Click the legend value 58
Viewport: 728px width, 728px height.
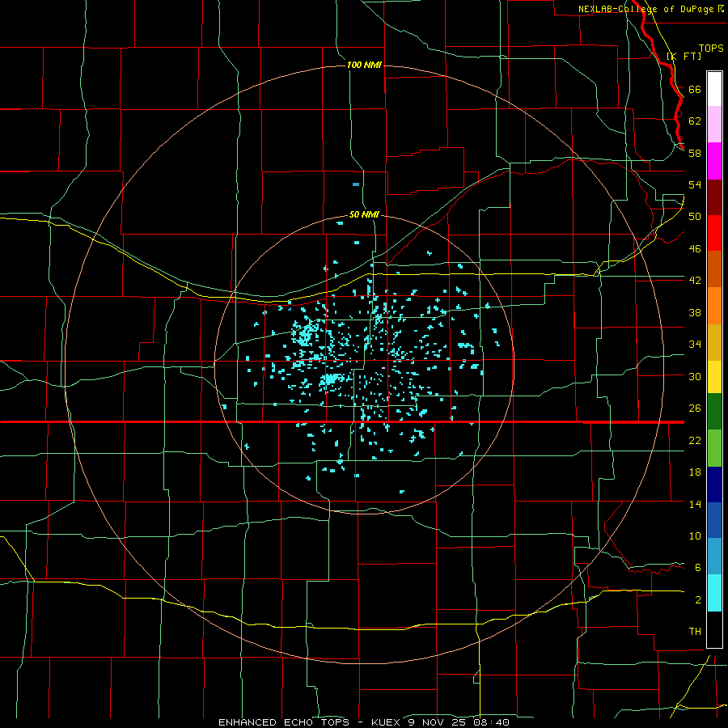coord(695,153)
